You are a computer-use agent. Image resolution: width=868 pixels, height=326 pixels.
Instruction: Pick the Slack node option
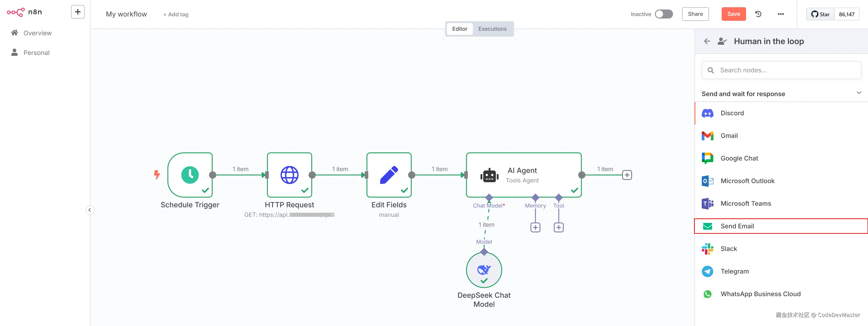pyautogui.click(x=728, y=249)
